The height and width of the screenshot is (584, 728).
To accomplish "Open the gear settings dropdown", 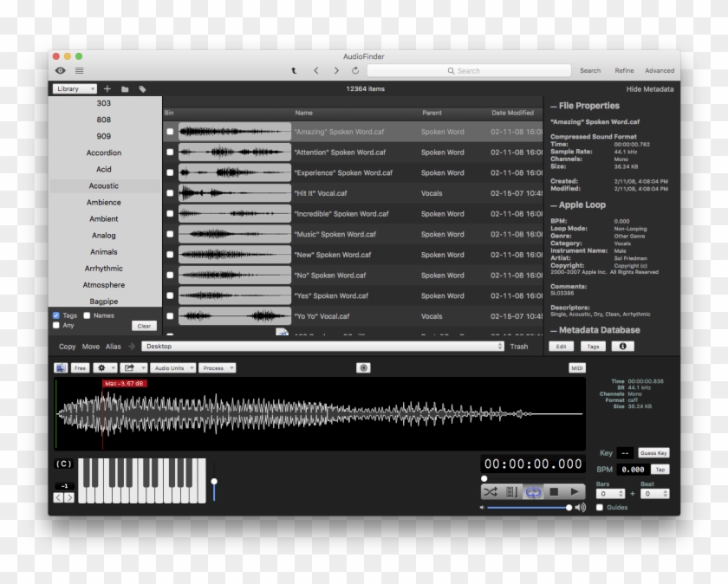I will coord(105,367).
